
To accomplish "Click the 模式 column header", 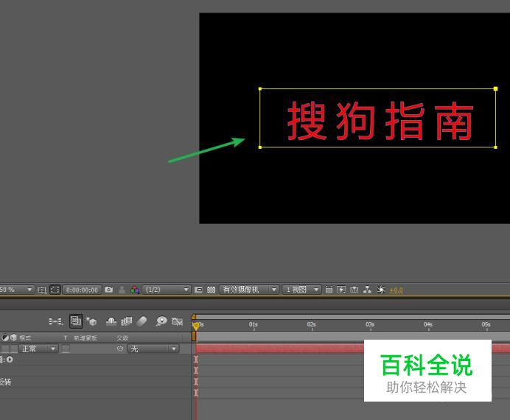I will (x=25, y=338).
